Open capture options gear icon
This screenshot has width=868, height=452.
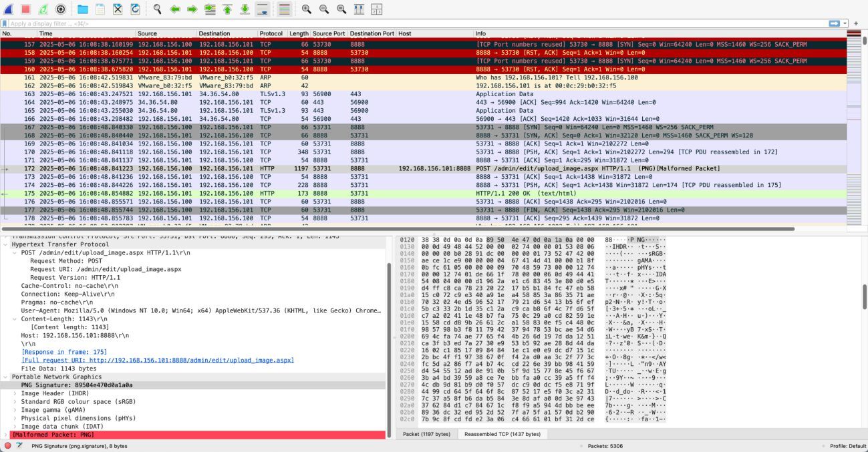coord(61,9)
